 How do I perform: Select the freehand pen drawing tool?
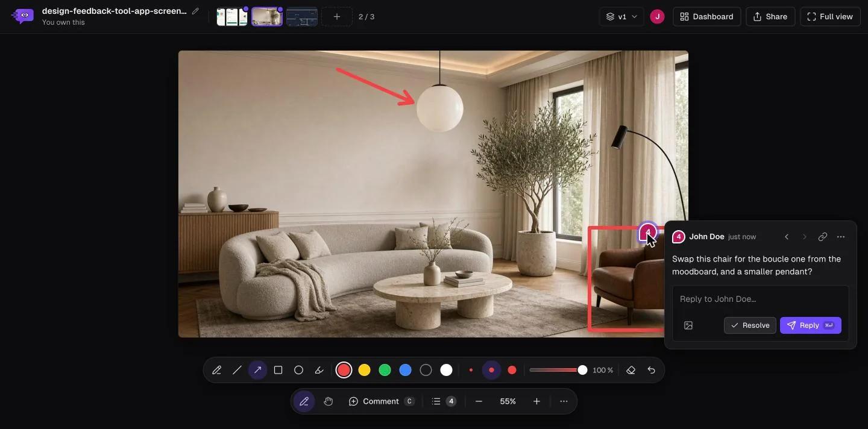pyautogui.click(x=216, y=370)
